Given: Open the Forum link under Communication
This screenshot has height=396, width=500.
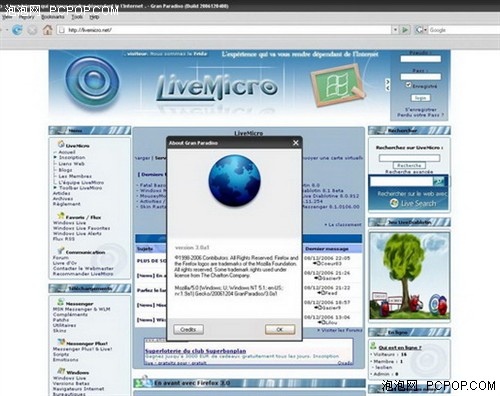Looking at the screenshot, I should [x=61, y=258].
